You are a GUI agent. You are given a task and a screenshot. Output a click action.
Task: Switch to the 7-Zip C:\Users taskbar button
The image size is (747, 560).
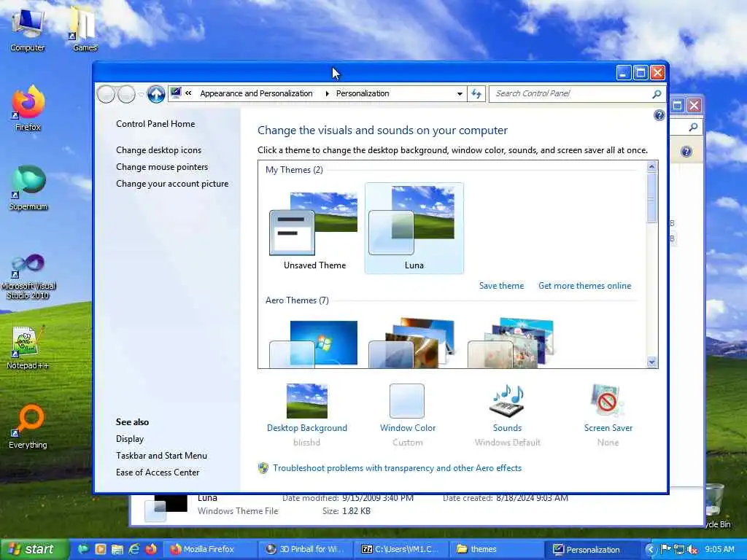[x=400, y=550]
